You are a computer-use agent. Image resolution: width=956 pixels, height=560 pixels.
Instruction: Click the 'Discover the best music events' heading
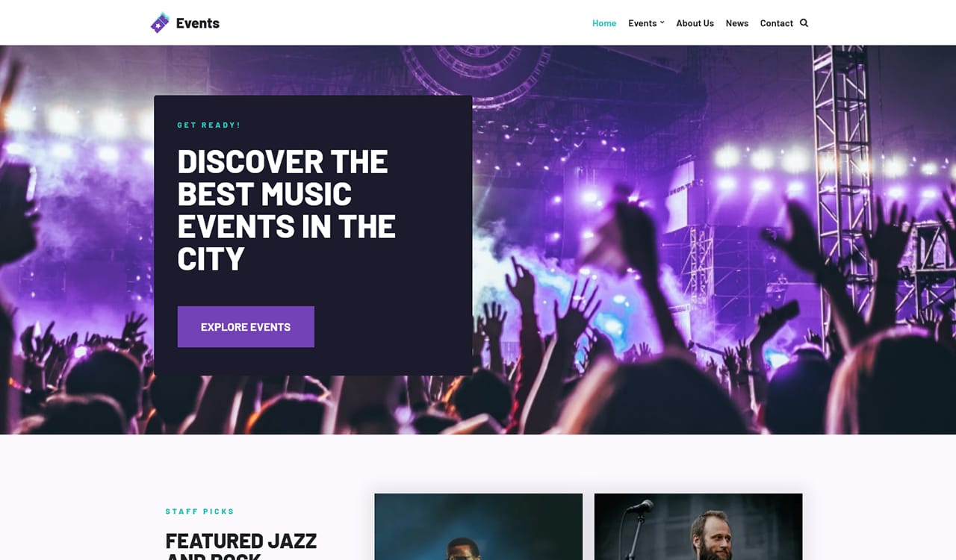(287, 210)
